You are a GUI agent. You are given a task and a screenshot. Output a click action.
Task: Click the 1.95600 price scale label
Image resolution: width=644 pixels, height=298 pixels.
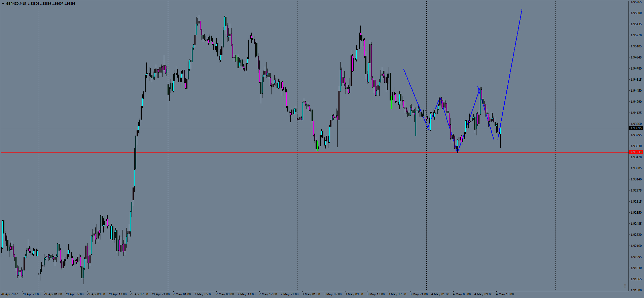[x=636, y=13]
